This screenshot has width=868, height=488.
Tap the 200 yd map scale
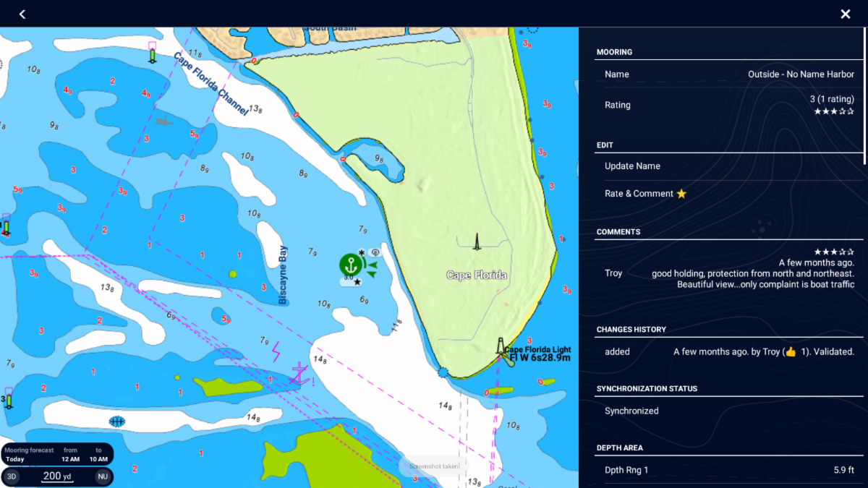click(58, 476)
